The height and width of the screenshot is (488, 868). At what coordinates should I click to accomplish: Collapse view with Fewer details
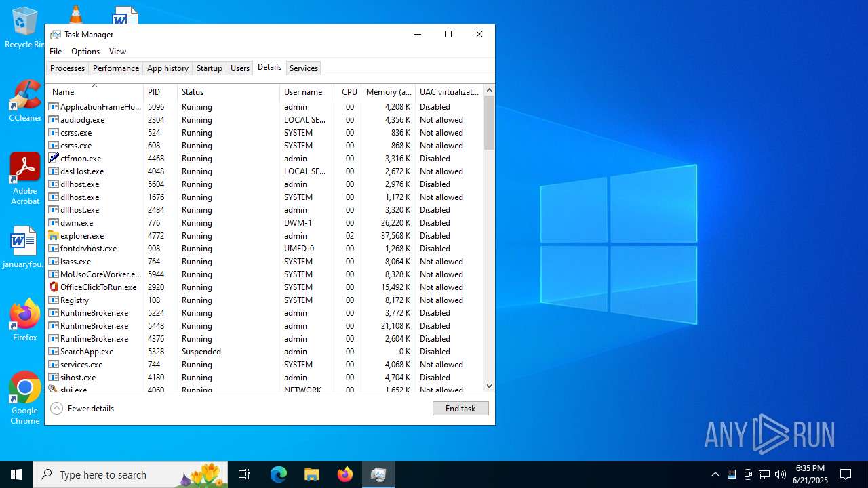coord(82,409)
